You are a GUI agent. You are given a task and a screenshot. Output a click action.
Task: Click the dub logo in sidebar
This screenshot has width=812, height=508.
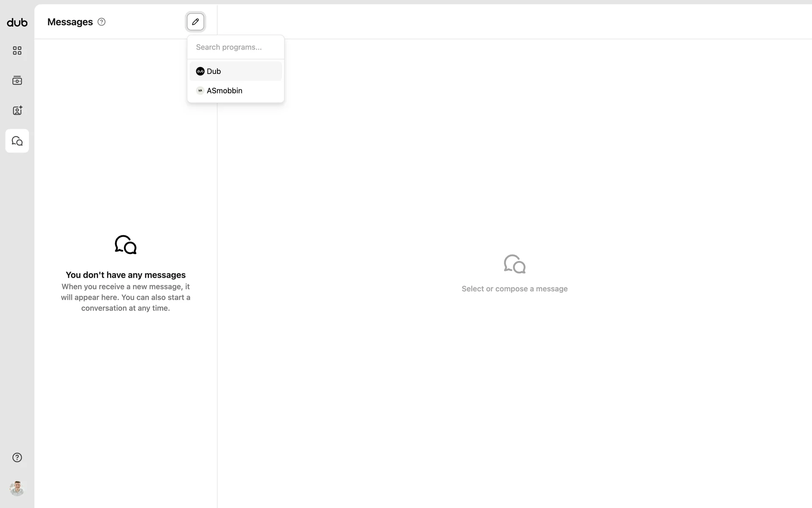pos(17,22)
